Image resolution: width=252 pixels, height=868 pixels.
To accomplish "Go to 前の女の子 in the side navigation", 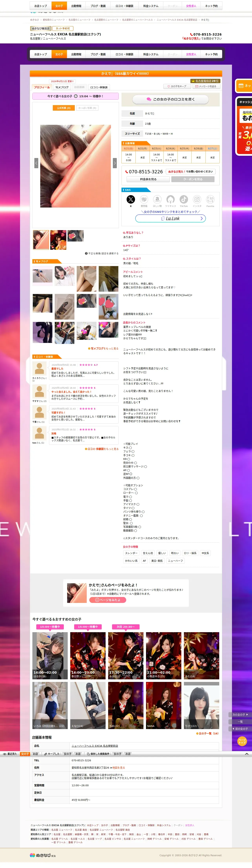I will [240, 728].
